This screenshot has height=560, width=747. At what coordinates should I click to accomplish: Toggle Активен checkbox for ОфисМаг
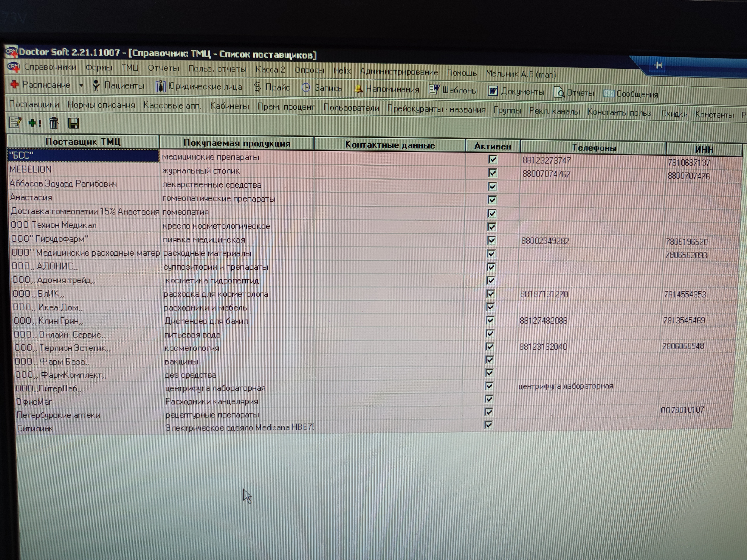pos(489,399)
